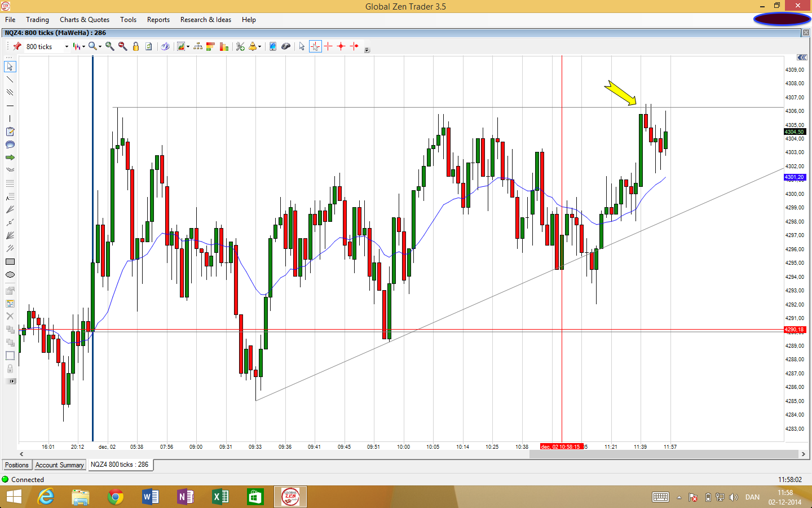Select the pointer tool in drawing sidebar
The height and width of the screenshot is (508, 812).
pyautogui.click(x=10, y=67)
